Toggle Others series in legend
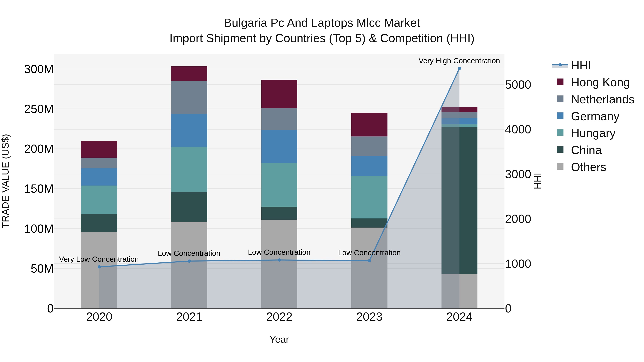 [x=582, y=167]
